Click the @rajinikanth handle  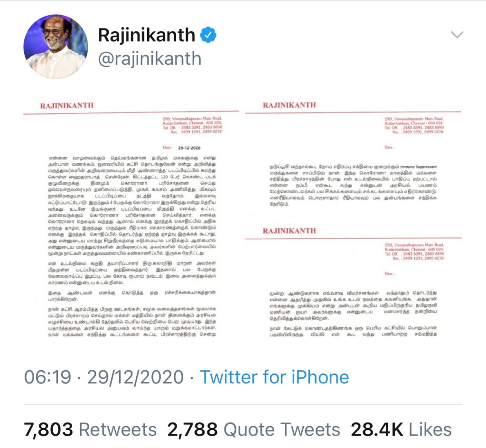click(x=150, y=58)
